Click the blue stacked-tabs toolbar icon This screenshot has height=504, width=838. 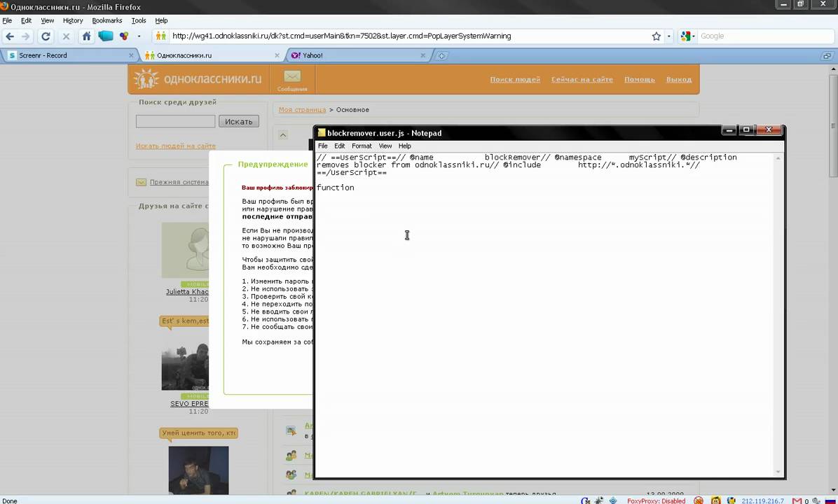tap(105, 36)
